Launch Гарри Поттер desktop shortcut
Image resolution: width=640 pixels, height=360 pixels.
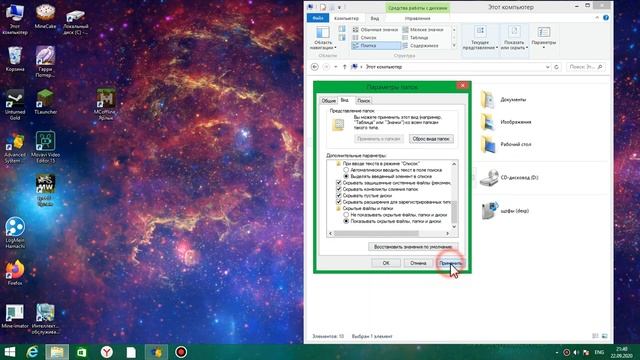45,62
